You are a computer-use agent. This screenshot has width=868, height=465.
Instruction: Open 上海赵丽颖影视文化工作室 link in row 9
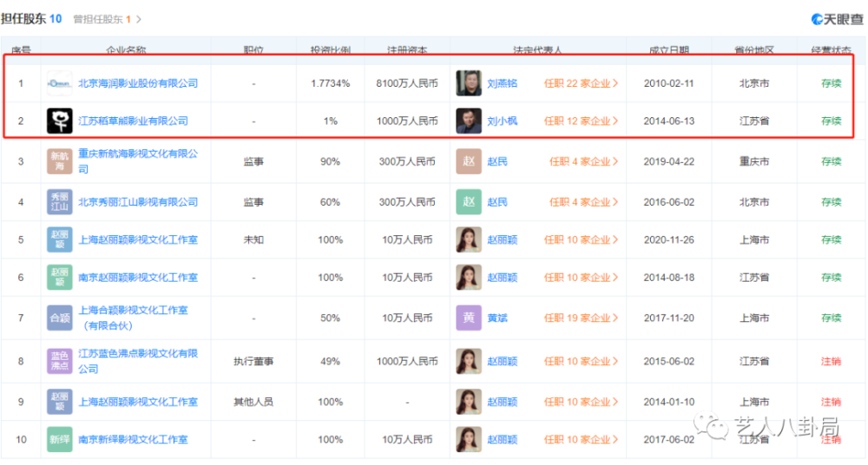tap(138, 402)
